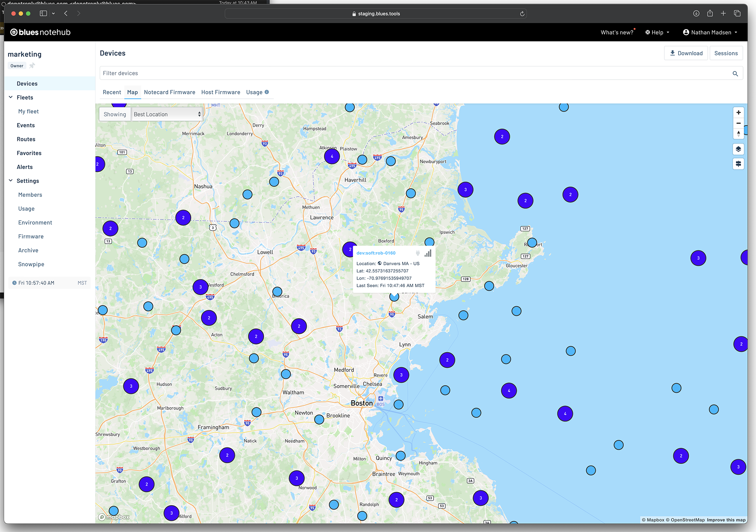The image size is (756, 532).
Task: Click the cluster marker labeled 3 near Revere
Action: 401,375
